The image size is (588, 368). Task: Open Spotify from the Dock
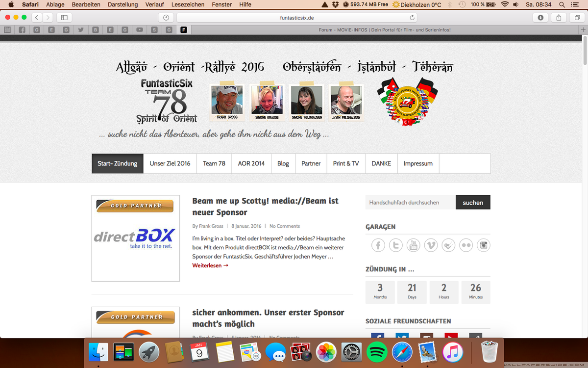[377, 352]
